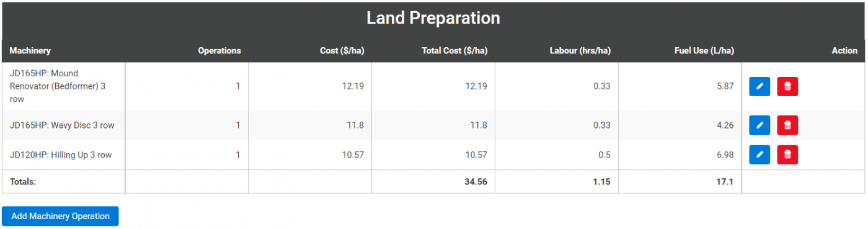Select the Operations column header
868x229 pixels.
tap(219, 51)
